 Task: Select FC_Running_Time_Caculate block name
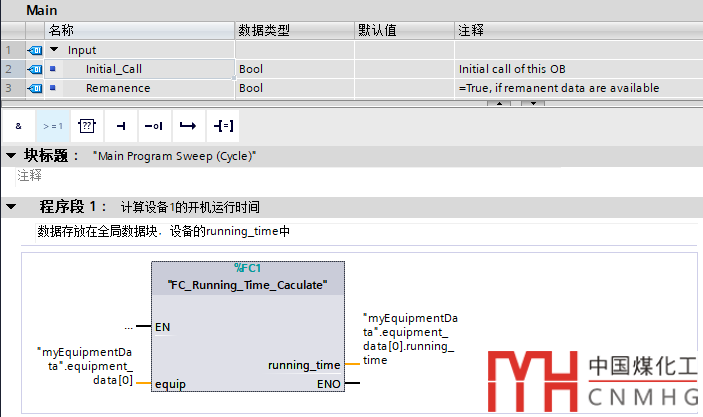(x=247, y=285)
